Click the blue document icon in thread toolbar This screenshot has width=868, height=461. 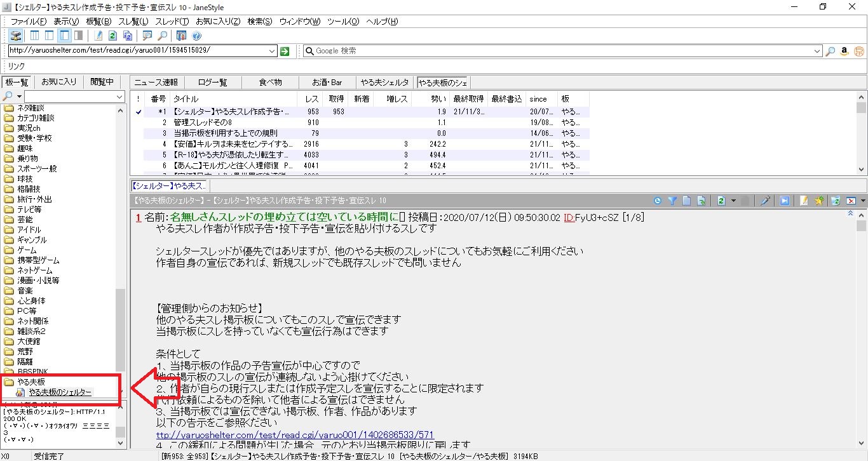point(686,201)
